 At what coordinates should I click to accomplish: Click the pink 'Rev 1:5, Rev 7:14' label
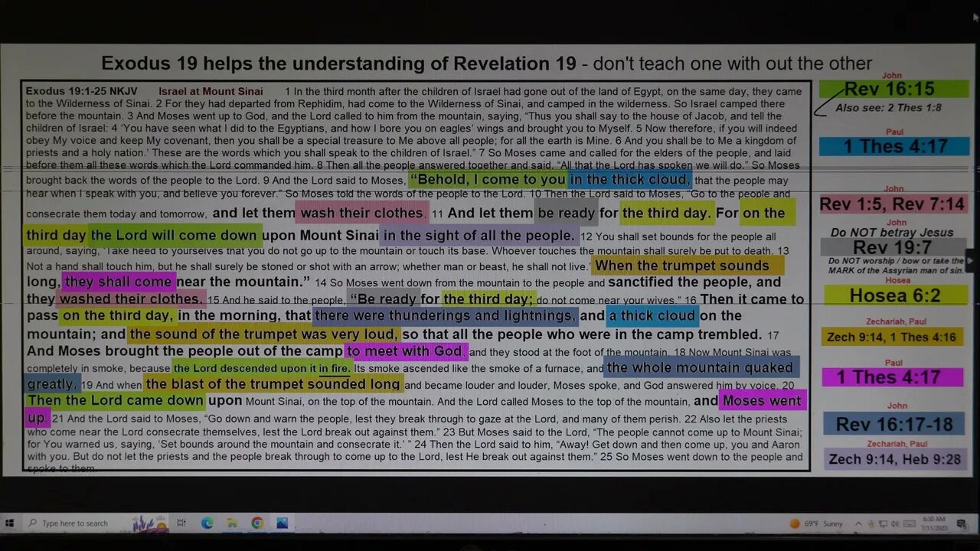coord(892,204)
